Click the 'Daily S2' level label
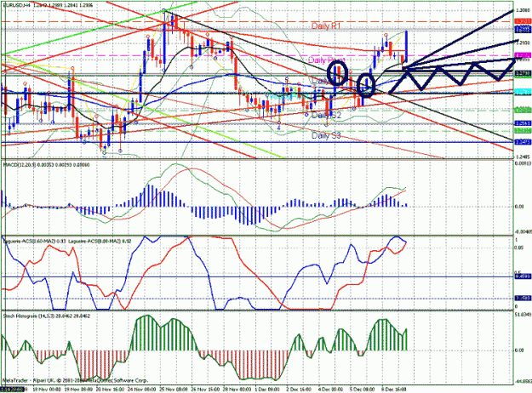 (326, 116)
